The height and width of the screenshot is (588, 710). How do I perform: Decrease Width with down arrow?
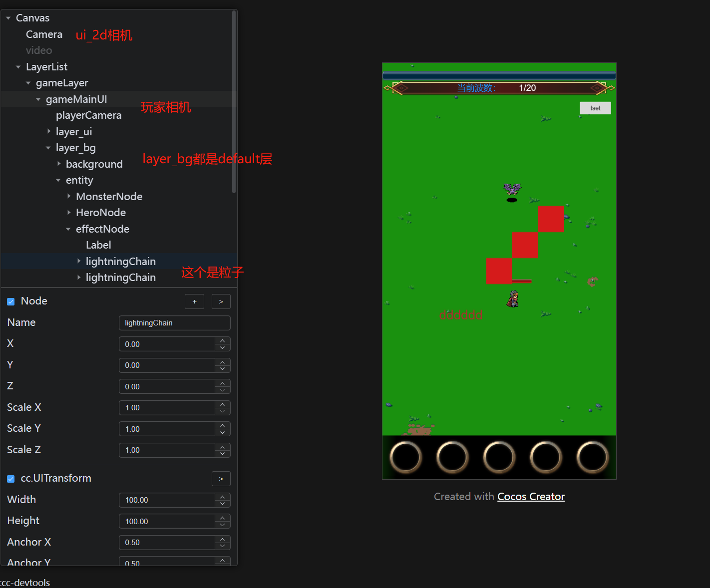pos(223,503)
